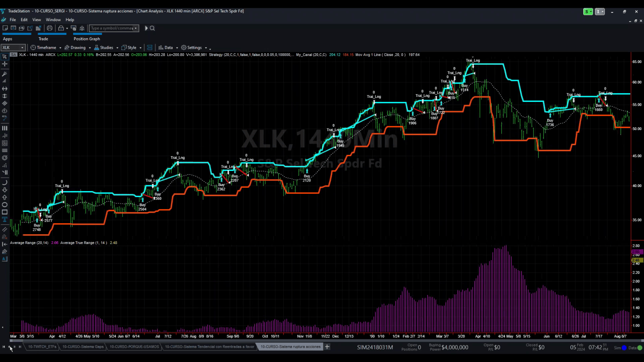Viewport: 644px width, 362px height.
Task: Click the Apps toolbar label
Action: (x=7, y=39)
